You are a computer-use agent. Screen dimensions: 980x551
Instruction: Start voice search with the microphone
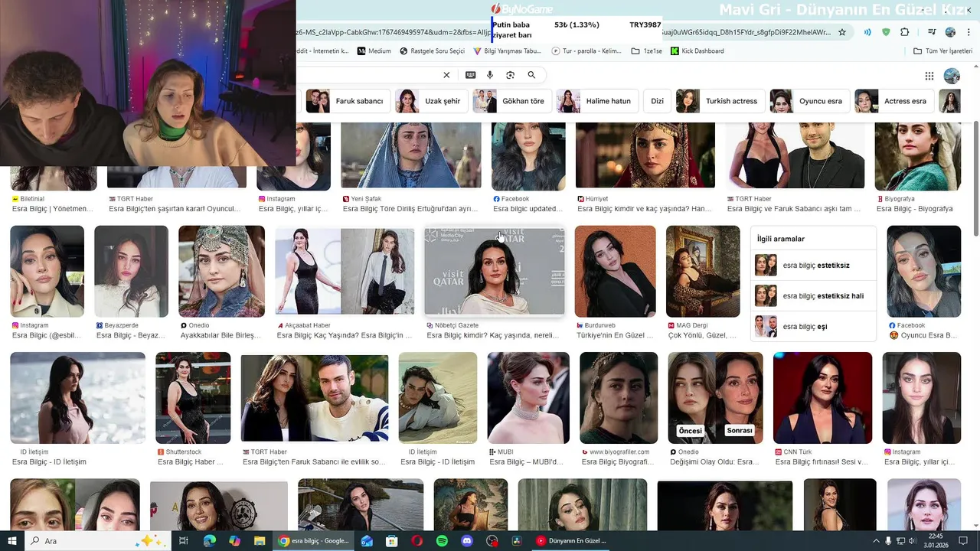[490, 75]
